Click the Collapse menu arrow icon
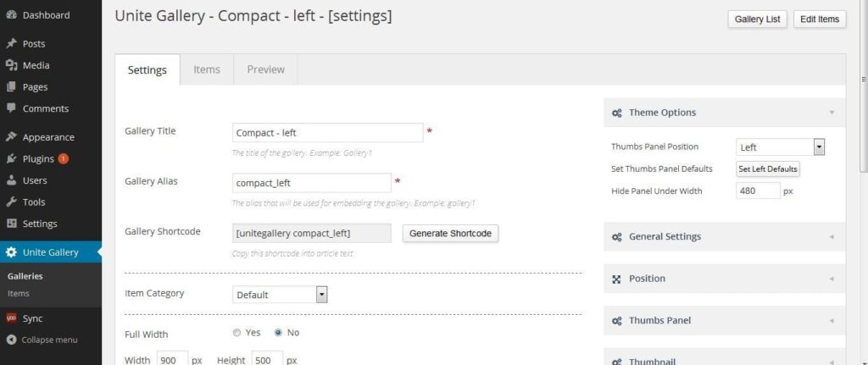868x365 pixels. click(11, 340)
